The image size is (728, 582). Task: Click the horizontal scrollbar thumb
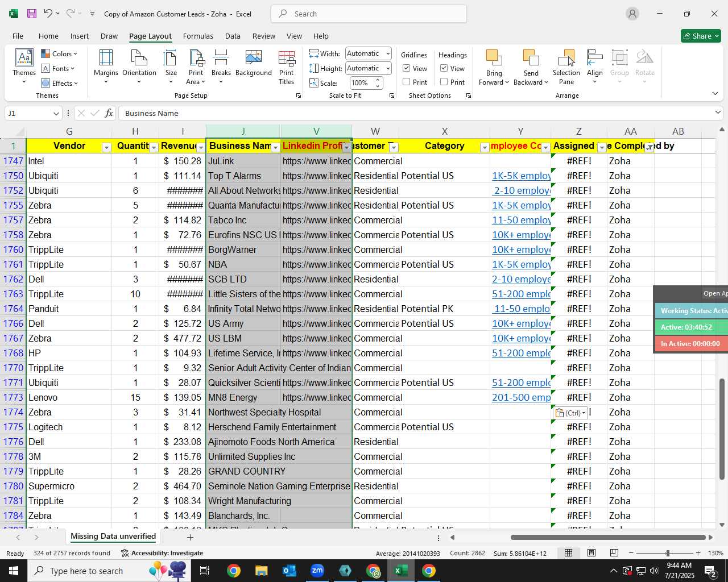pos(608,537)
